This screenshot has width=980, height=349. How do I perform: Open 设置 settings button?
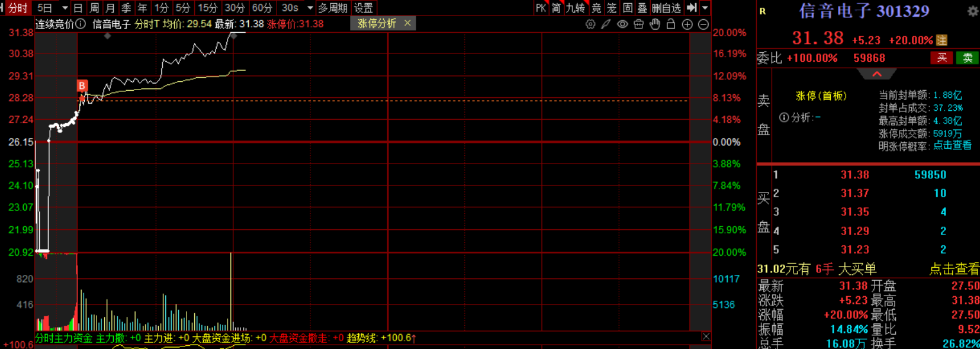[363, 8]
